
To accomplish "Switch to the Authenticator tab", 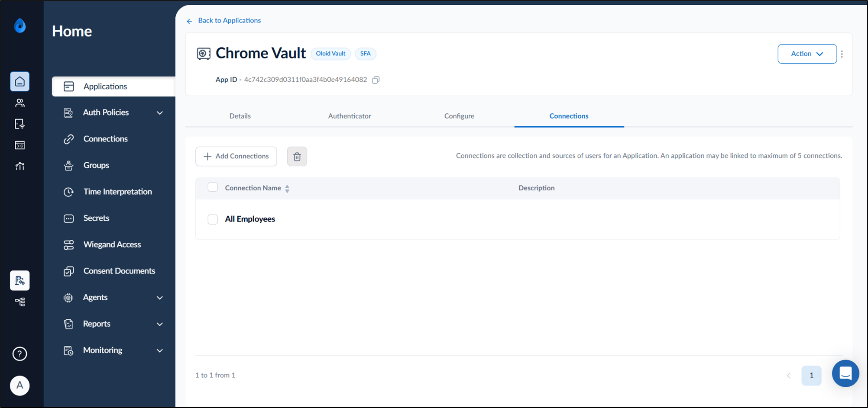I will pyautogui.click(x=350, y=116).
